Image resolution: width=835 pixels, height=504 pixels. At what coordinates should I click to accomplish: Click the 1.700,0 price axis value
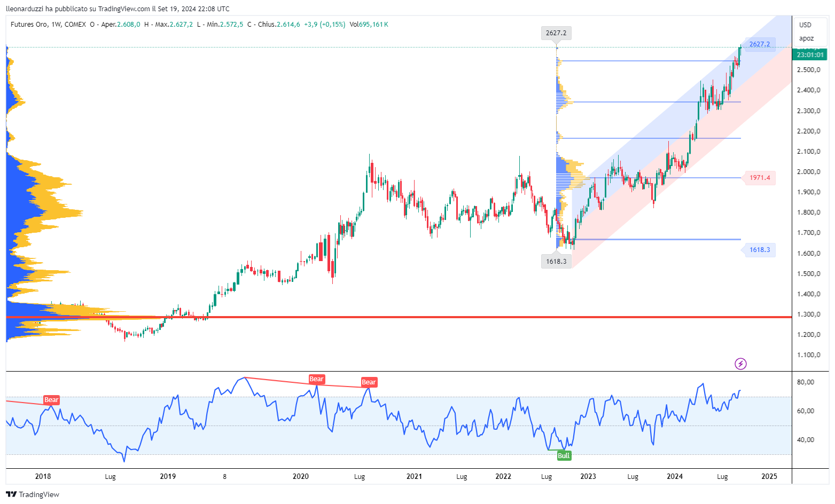[x=808, y=233]
